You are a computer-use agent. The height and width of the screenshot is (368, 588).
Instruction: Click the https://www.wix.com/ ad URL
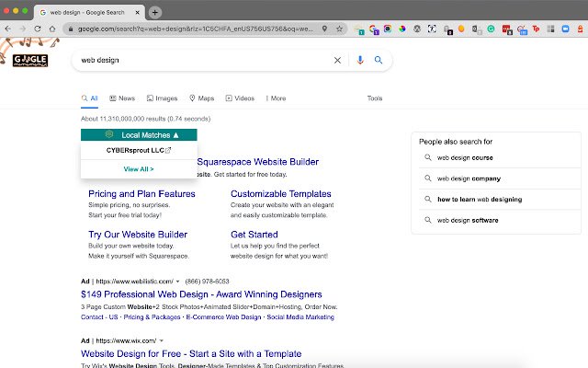pos(126,340)
